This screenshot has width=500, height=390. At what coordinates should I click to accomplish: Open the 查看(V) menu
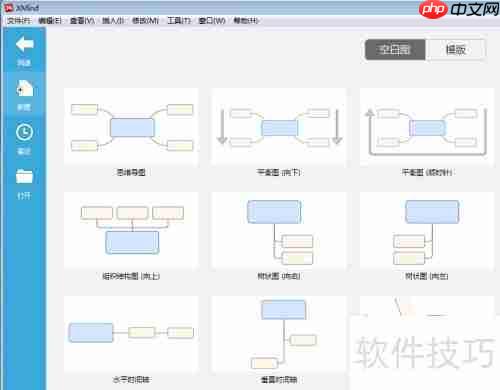point(82,21)
